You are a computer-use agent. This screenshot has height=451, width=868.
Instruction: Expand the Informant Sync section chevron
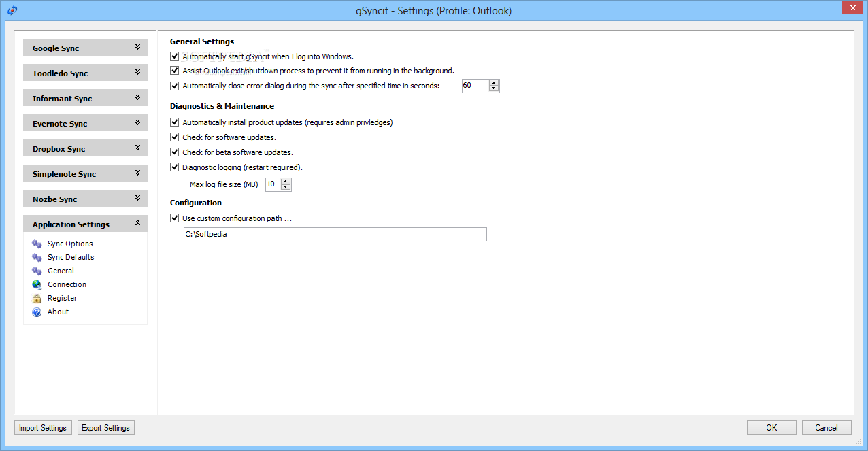137,98
